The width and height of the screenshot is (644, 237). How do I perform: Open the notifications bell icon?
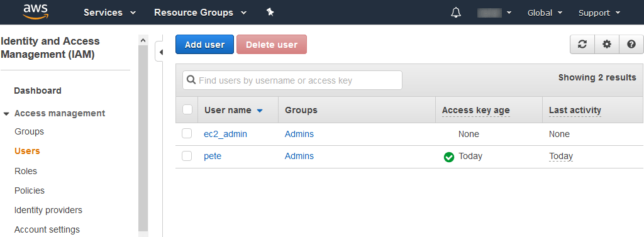[x=456, y=13]
